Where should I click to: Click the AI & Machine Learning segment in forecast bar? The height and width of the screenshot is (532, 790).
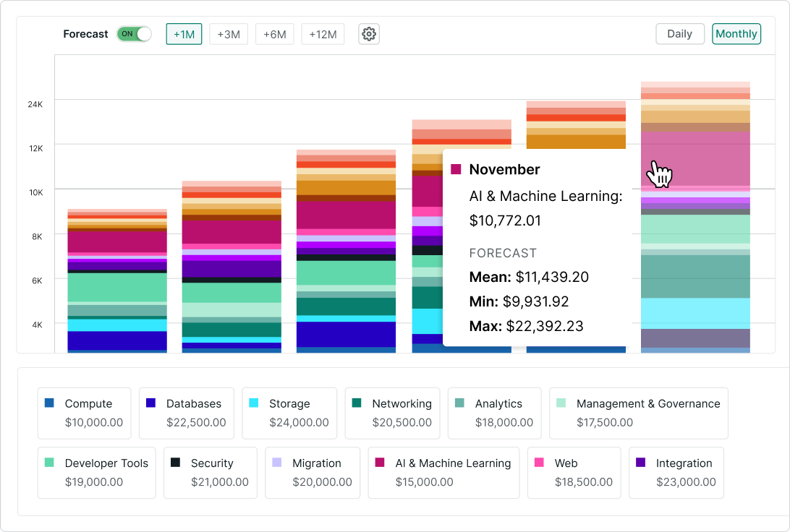click(x=695, y=158)
